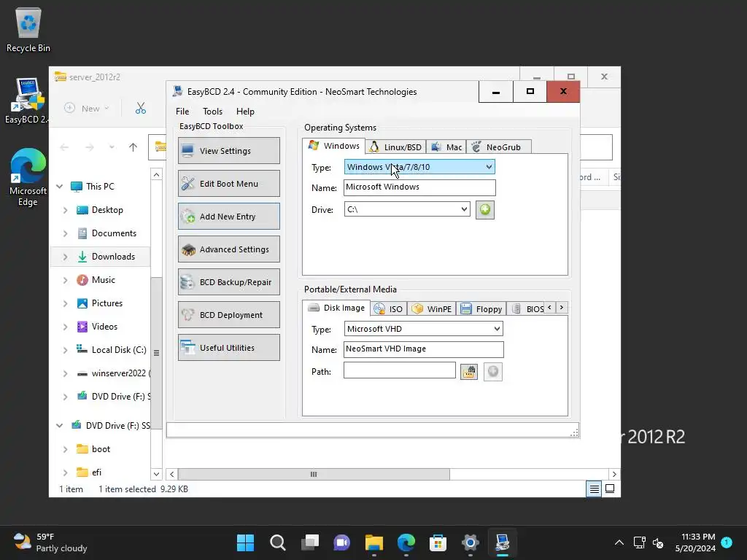
Task: Switch to Mac tab
Action: click(x=446, y=147)
